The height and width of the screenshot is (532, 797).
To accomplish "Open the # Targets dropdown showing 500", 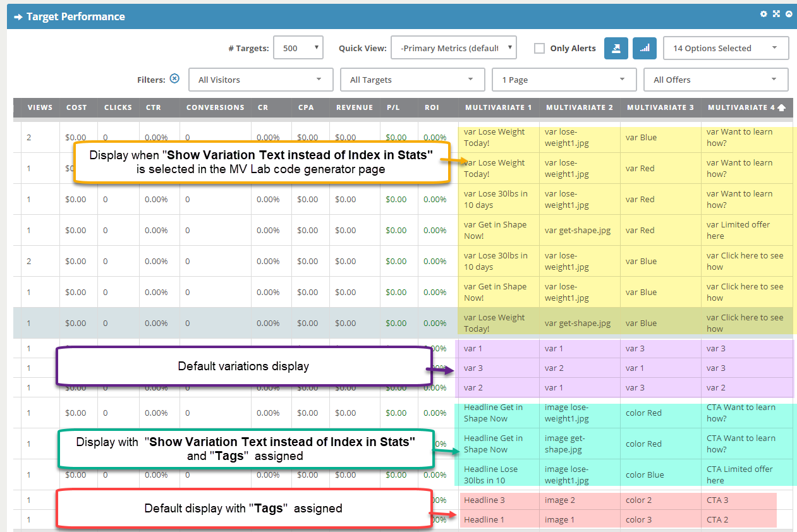I will (x=298, y=47).
